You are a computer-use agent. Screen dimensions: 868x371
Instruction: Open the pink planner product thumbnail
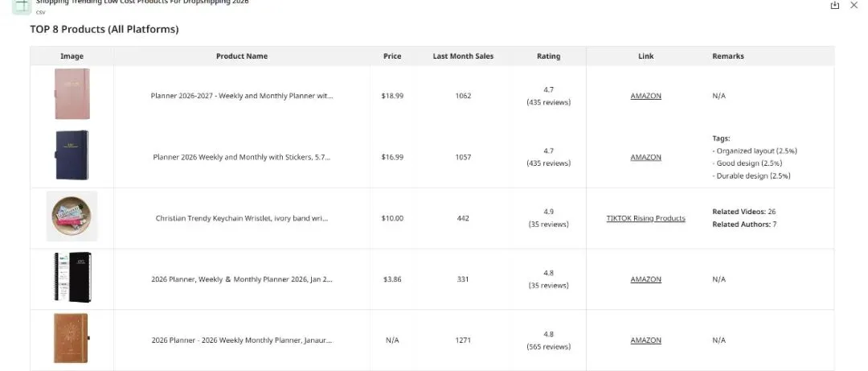(x=72, y=95)
